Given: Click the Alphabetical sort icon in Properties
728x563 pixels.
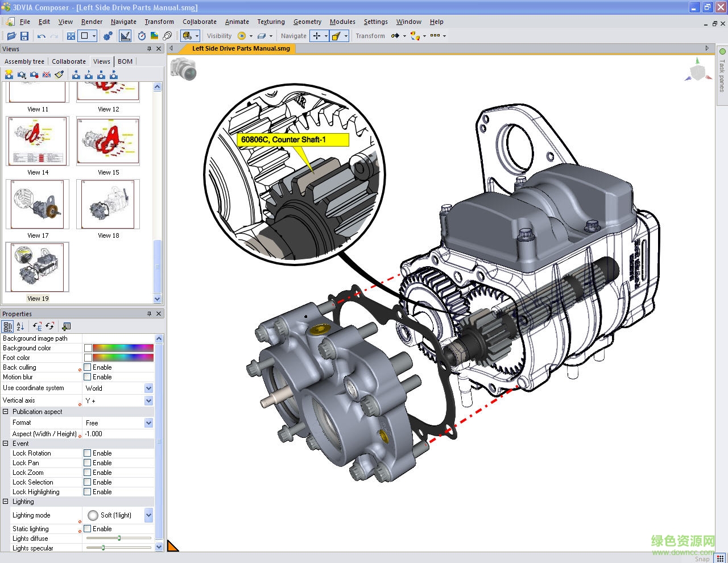Looking at the screenshot, I should tap(19, 326).
